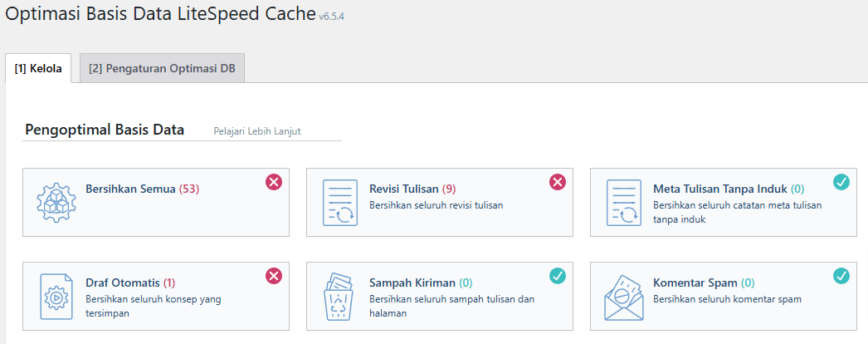Open the [2] Pengaturan Optimasi DB tab
868x344 pixels.
coord(162,69)
